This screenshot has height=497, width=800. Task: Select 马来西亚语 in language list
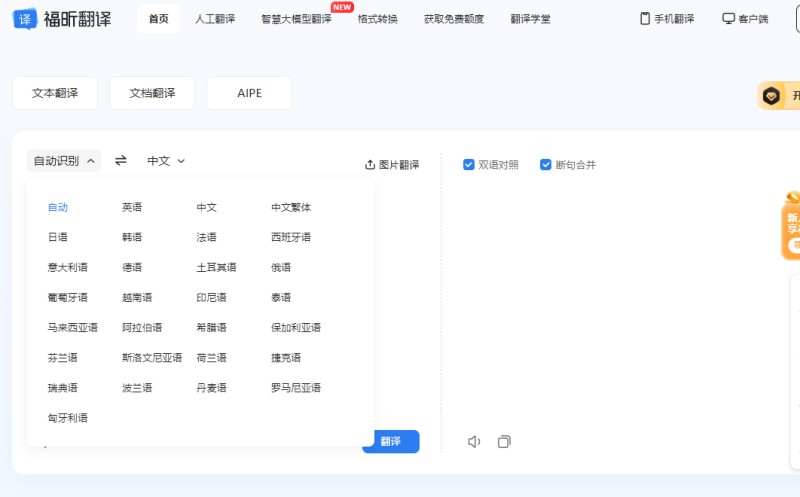(x=72, y=328)
